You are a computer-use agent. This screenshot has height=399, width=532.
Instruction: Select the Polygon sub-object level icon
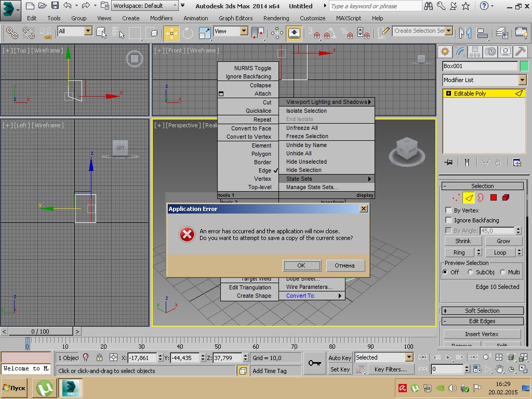(x=494, y=197)
